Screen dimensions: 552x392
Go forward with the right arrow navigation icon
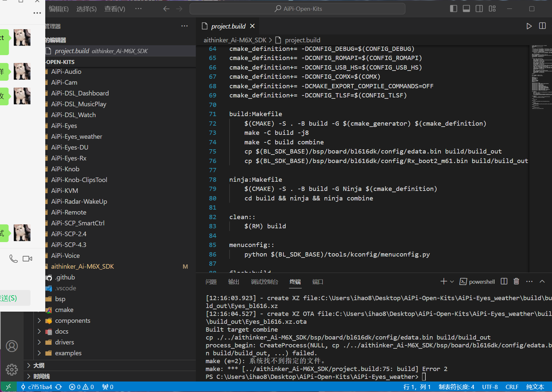tap(179, 9)
